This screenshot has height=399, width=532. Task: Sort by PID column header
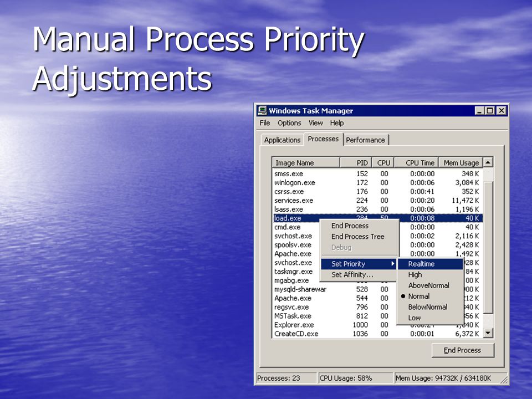coord(356,162)
